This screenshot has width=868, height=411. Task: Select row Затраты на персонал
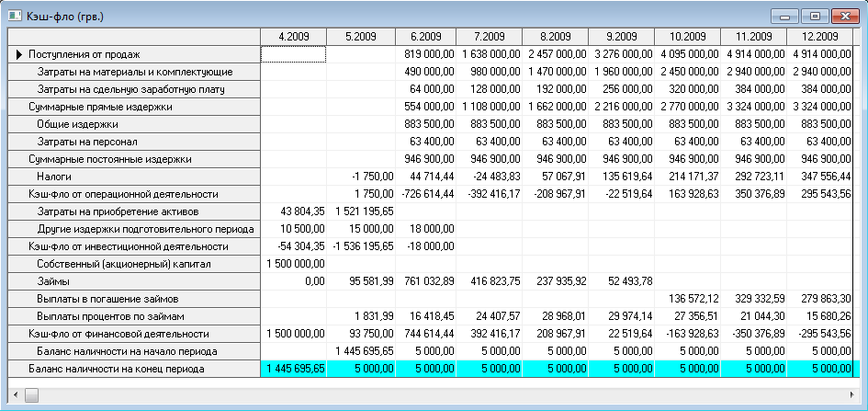(134, 142)
